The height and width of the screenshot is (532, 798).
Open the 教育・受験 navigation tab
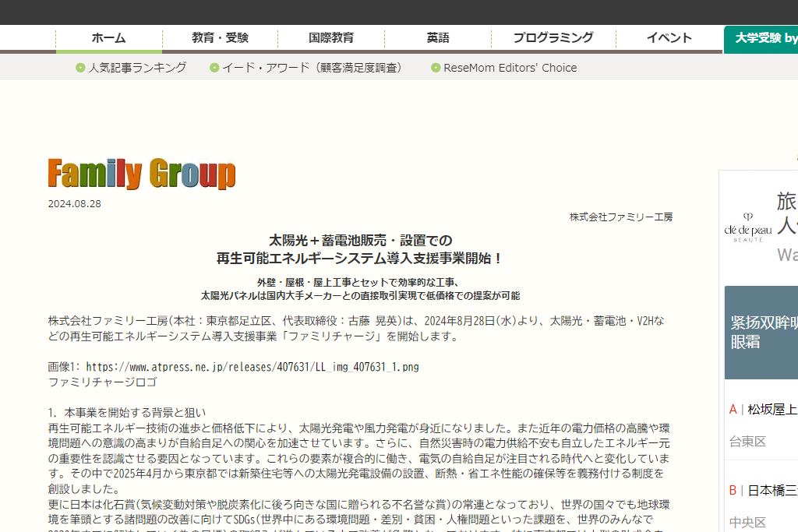coord(220,38)
